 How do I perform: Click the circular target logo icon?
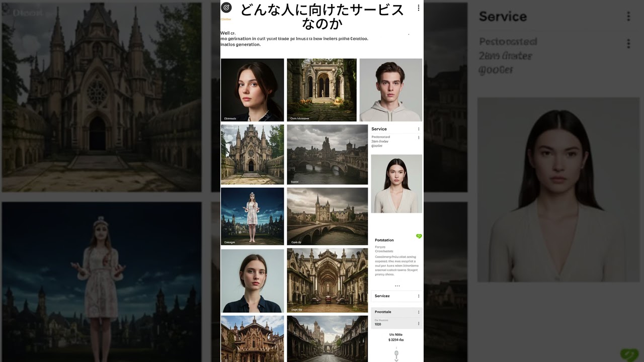pyautogui.click(x=226, y=8)
